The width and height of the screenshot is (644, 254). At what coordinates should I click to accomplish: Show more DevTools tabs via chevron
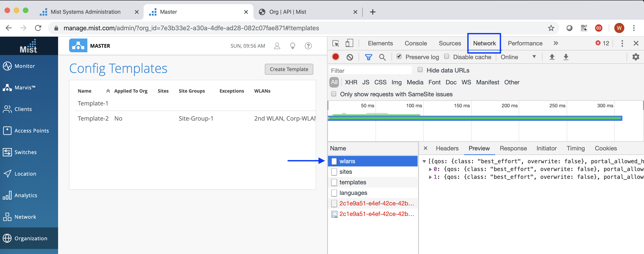tap(555, 43)
